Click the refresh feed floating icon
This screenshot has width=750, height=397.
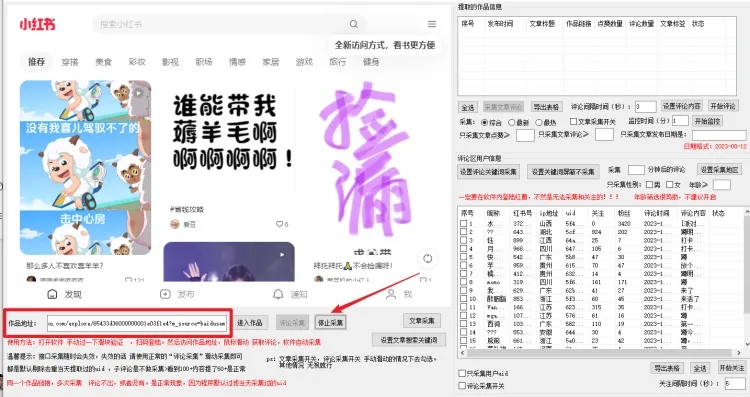427,259
